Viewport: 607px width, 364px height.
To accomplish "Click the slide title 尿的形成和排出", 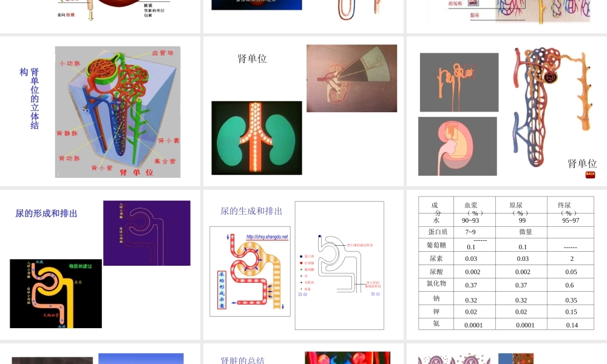I will pyautogui.click(x=46, y=214).
